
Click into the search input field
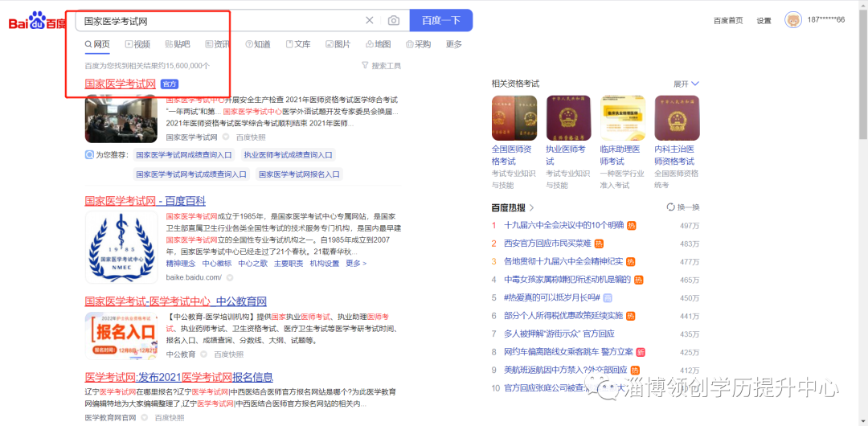click(x=222, y=21)
